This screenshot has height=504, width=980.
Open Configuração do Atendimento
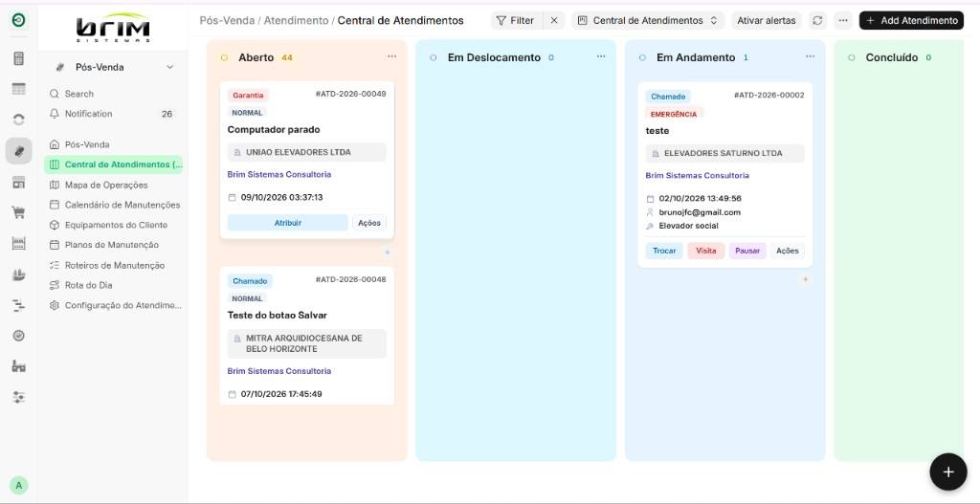coord(113,305)
